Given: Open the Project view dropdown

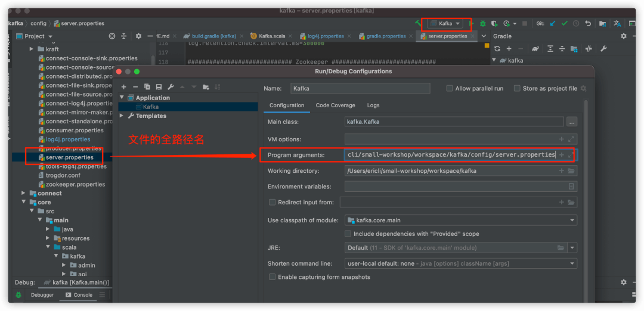Looking at the screenshot, I should pos(35,36).
